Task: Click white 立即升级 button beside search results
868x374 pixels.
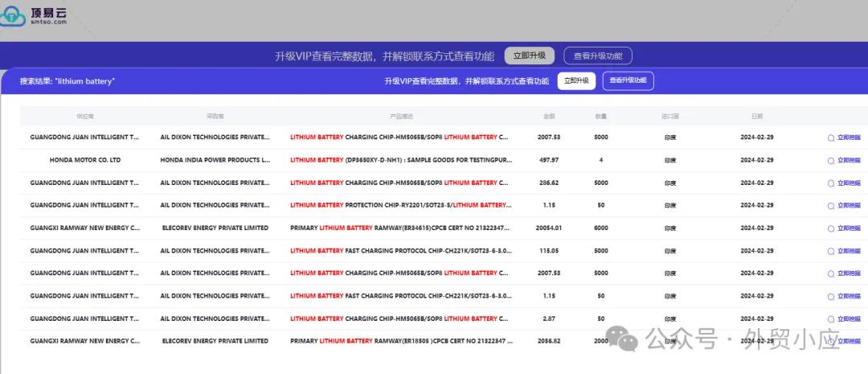Action: click(x=576, y=81)
